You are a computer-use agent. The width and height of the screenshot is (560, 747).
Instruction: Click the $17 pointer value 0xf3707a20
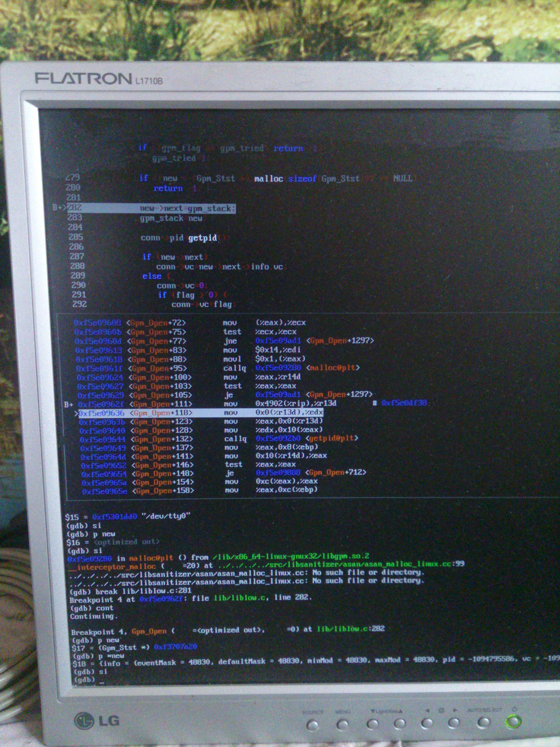click(x=175, y=647)
